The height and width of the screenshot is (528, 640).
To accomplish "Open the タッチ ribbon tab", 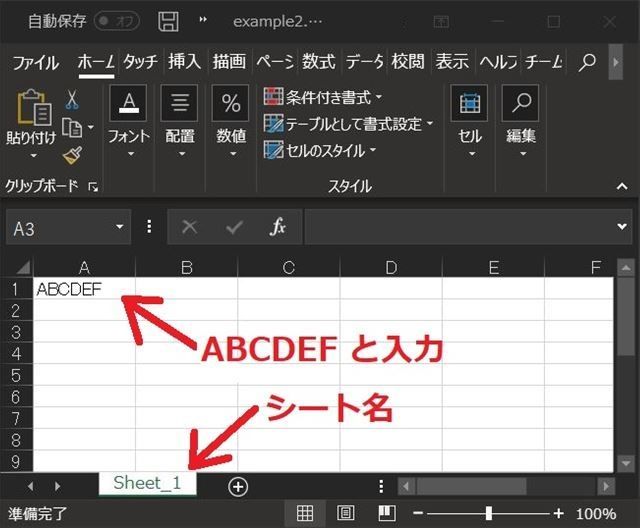I will (141, 62).
